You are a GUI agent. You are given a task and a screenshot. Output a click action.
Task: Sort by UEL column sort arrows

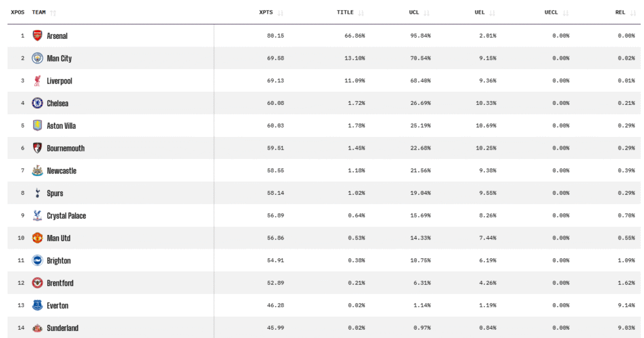[492, 13]
